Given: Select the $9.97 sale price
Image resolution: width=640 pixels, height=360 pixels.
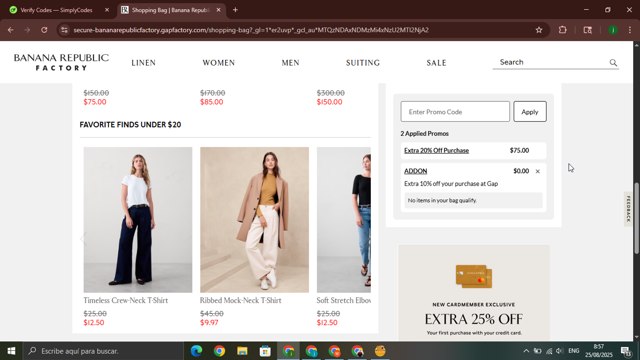Looking at the screenshot, I should (209, 322).
